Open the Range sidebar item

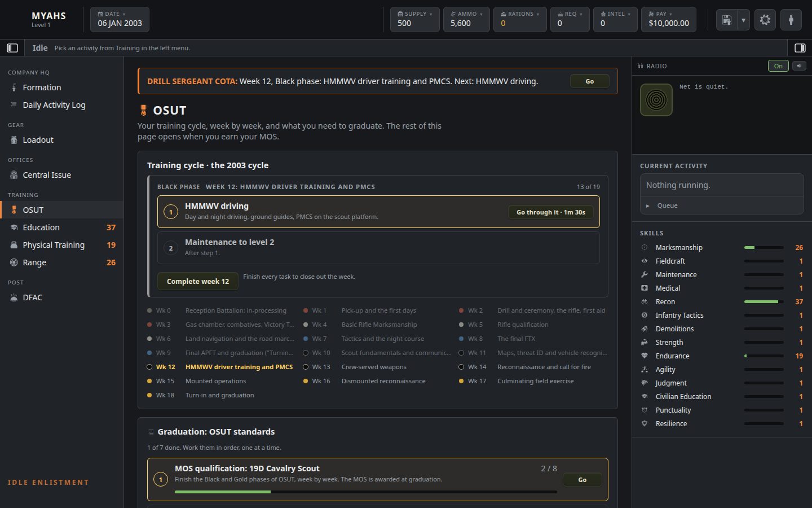(61, 262)
